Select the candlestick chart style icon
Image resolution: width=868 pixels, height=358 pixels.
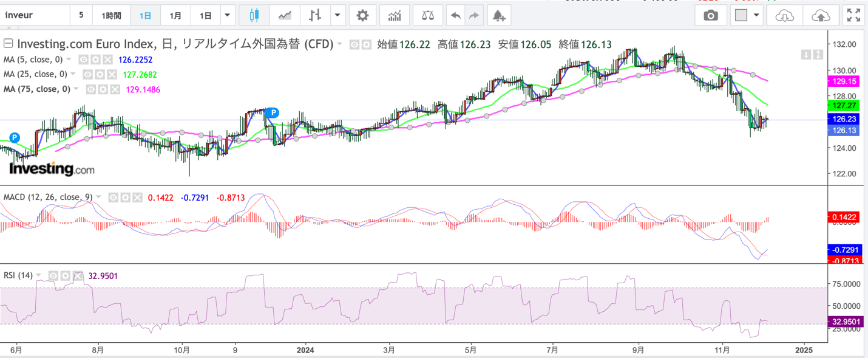254,15
